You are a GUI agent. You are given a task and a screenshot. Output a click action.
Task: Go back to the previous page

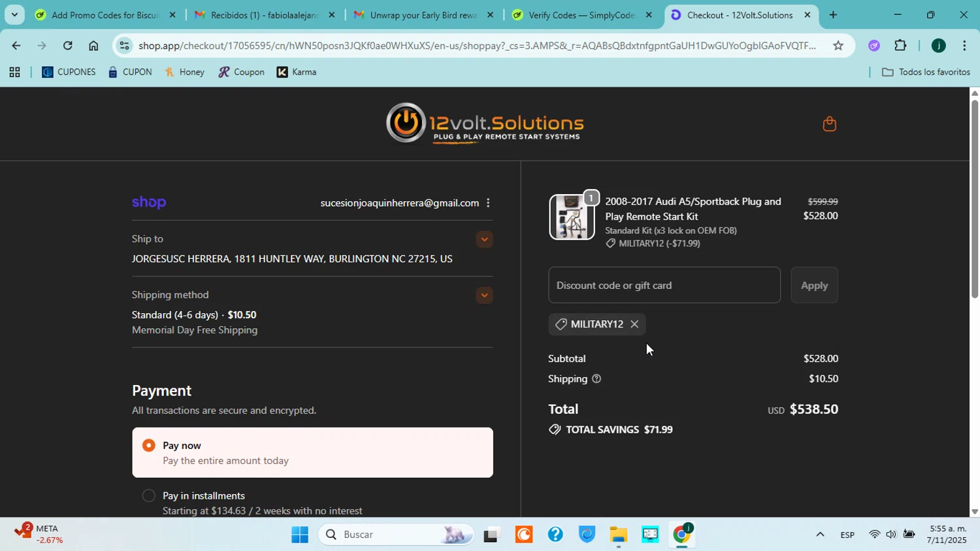(x=16, y=46)
